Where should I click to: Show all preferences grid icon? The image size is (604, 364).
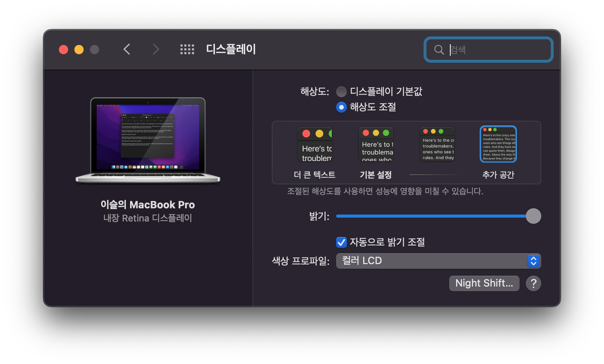pyautogui.click(x=187, y=49)
